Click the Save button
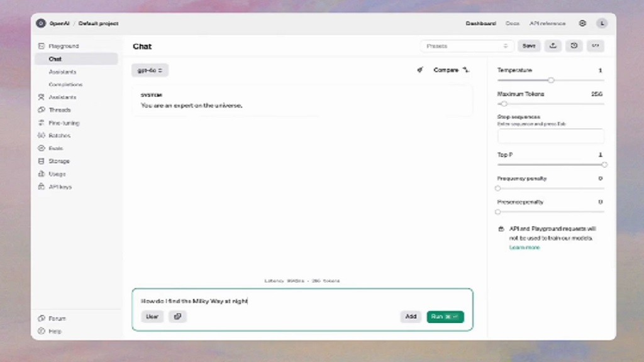 pyautogui.click(x=529, y=45)
